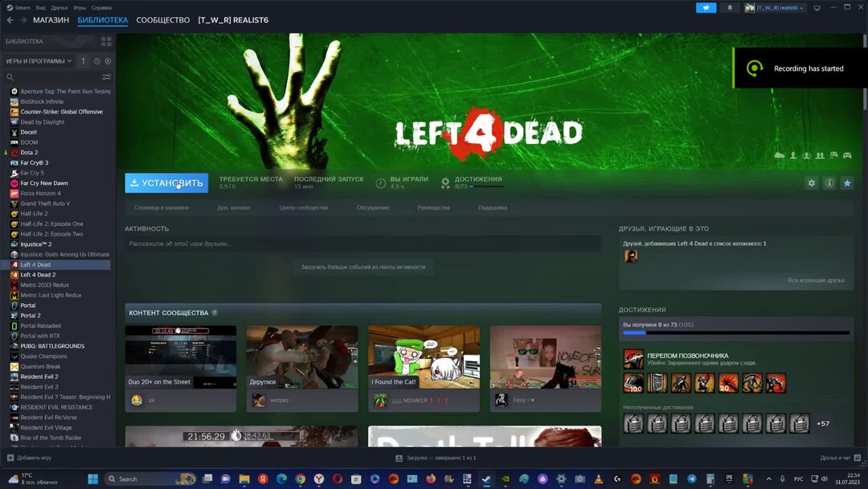Load more activity feed events button

point(363,267)
